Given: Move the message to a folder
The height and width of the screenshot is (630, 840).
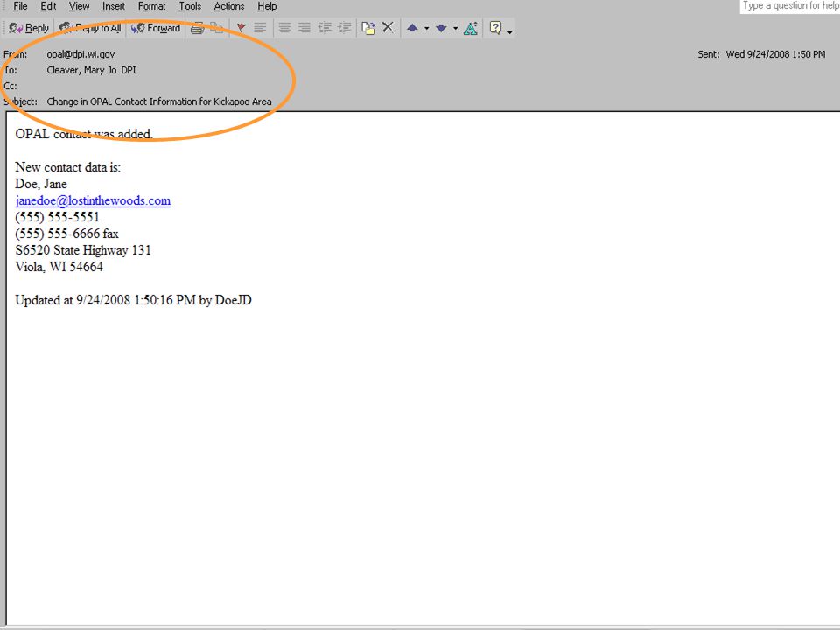Looking at the screenshot, I should click(x=368, y=28).
